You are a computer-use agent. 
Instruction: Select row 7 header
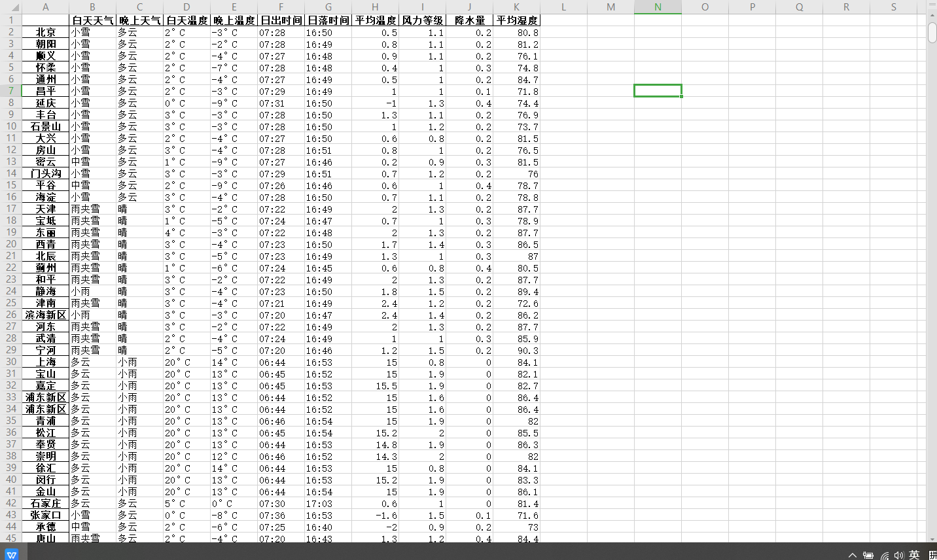coord(10,91)
